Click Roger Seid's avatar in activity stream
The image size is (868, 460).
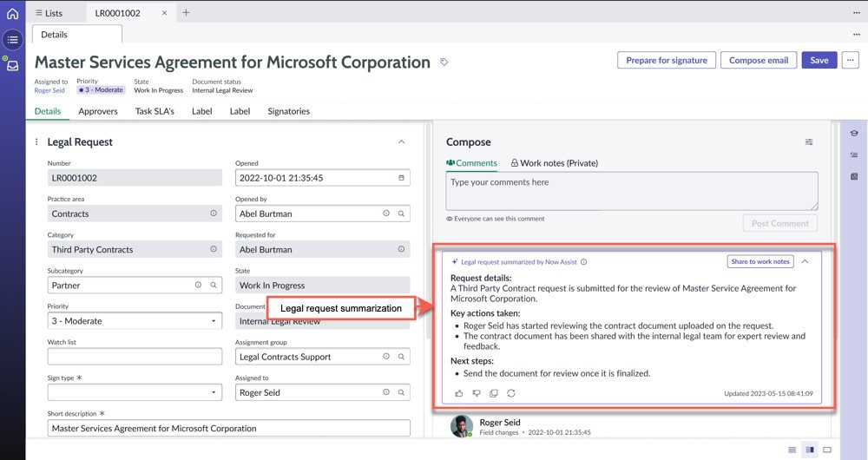pyautogui.click(x=462, y=426)
